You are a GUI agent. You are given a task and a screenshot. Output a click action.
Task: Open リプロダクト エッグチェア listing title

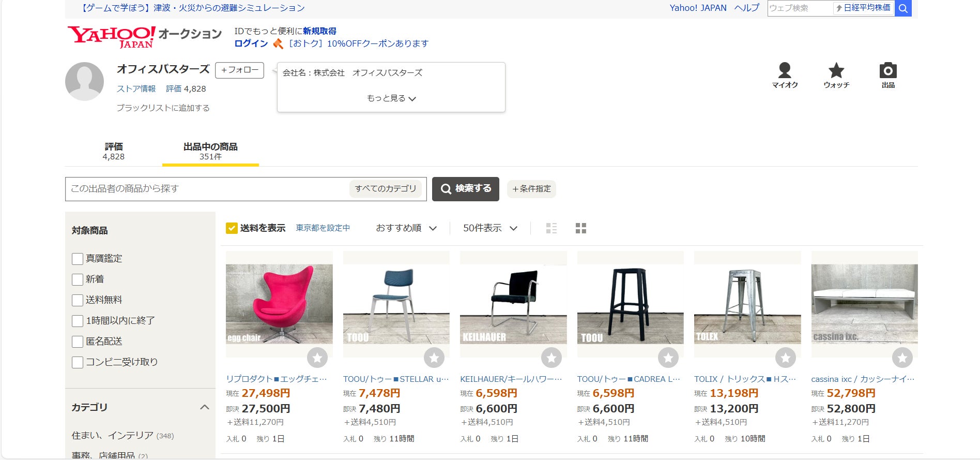[277, 379]
